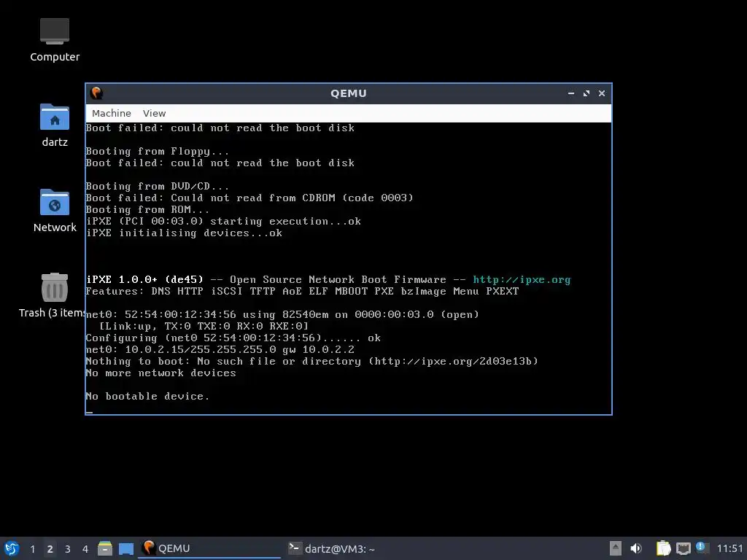The height and width of the screenshot is (560, 747).
Task: Click the 'Features: DNS HTTP iSCSI' console line
Action: tap(302, 291)
